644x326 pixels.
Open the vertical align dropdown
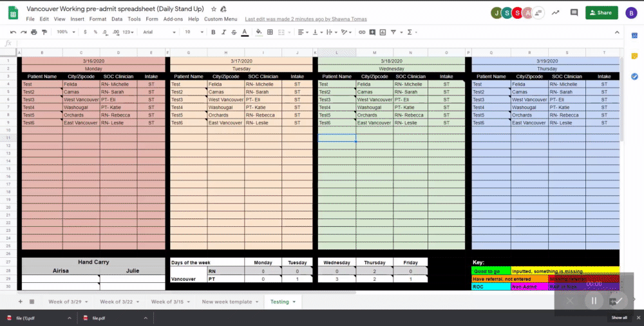[x=317, y=32]
